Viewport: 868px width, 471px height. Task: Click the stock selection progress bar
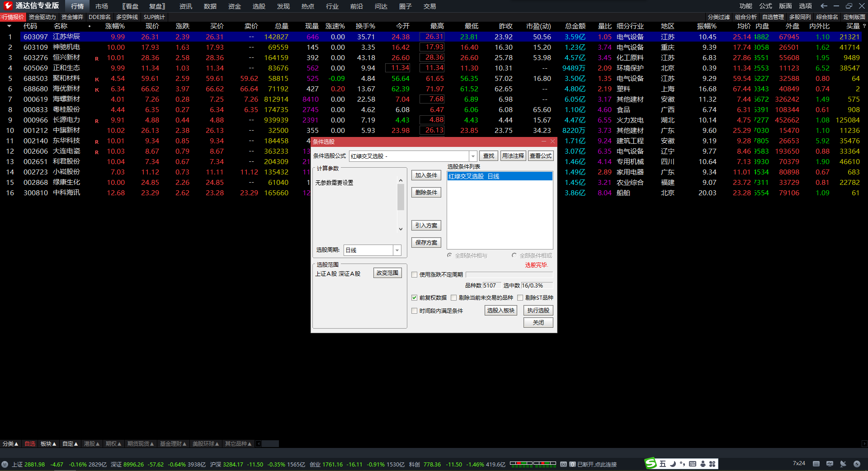509,274
